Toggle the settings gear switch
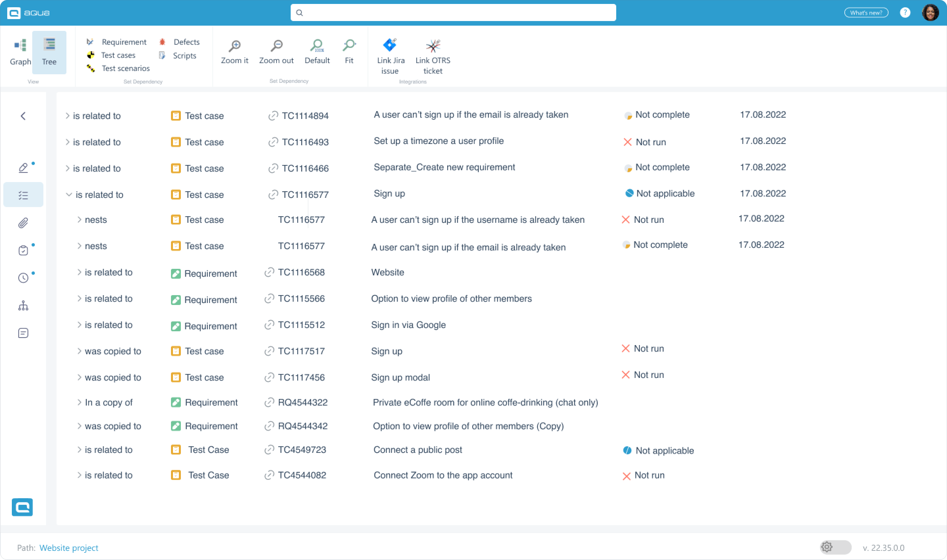947x560 pixels. click(x=835, y=547)
